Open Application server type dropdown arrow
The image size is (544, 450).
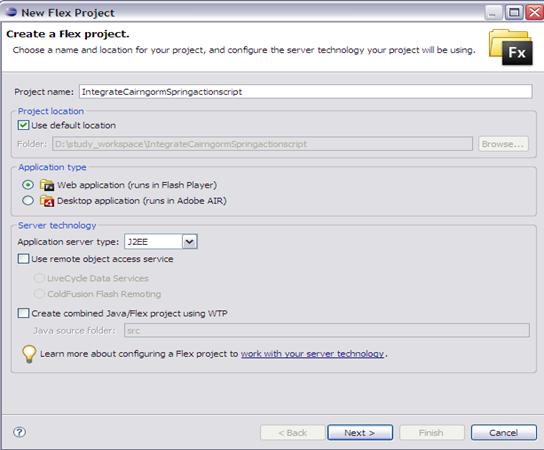[x=189, y=241]
